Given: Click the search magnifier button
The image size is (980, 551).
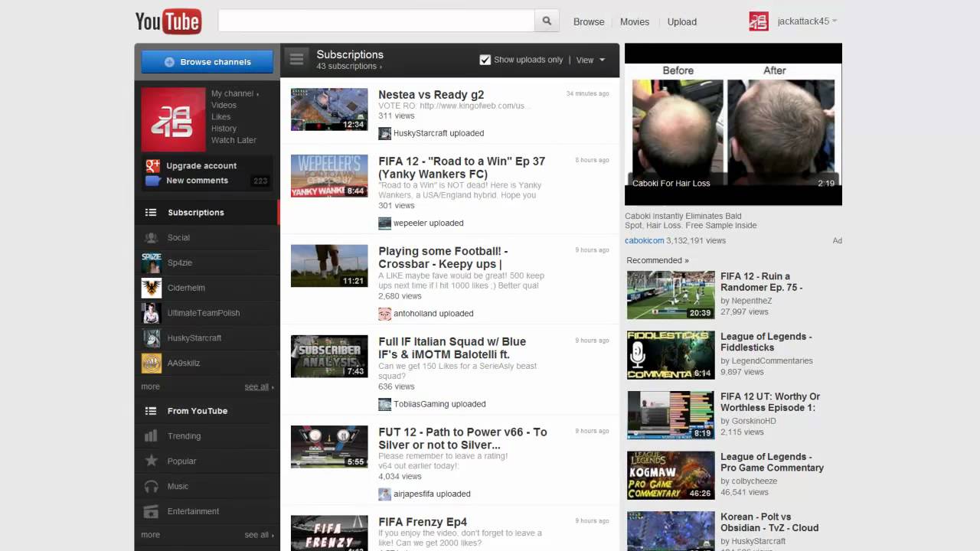Looking at the screenshot, I should click(x=547, y=21).
